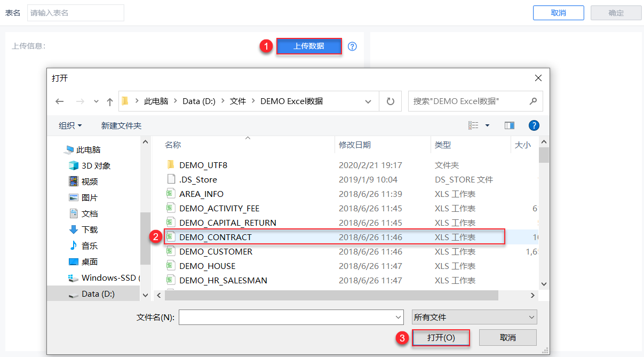The width and height of the screenshot is (644, 357).
Task: Click the 表名 input field
Action: click(x=76, y=13)
